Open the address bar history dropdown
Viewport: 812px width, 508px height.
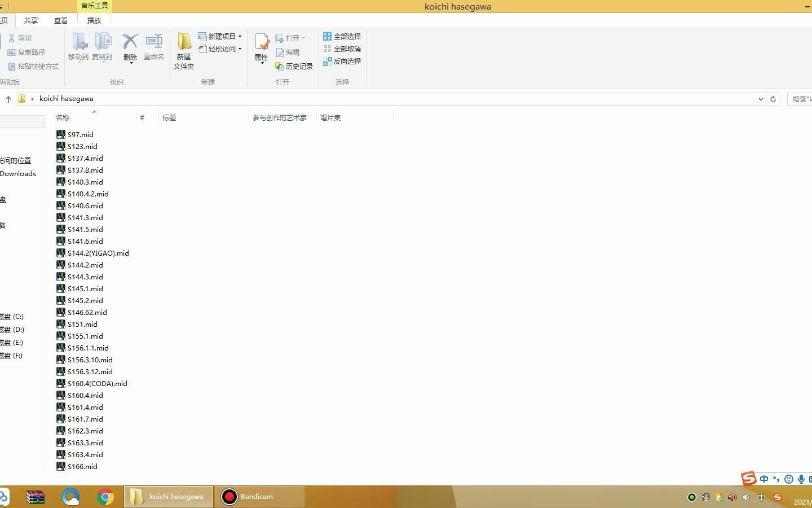click(x=761, y=99)
